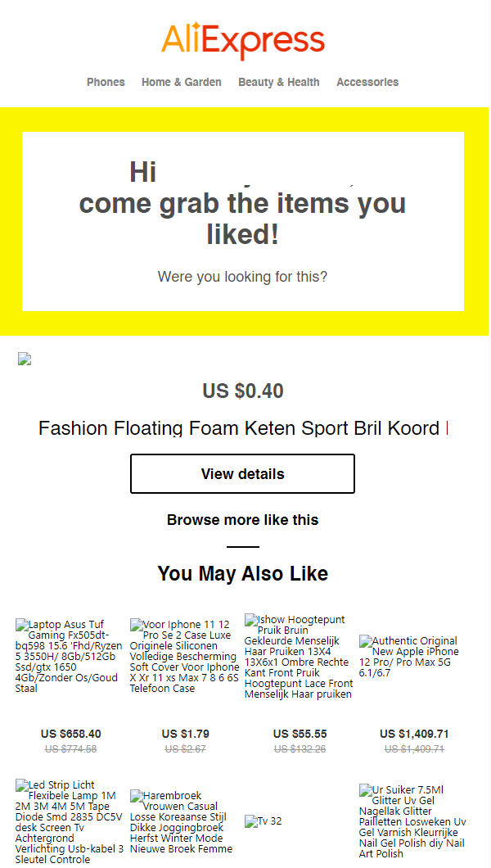Open the Accessories category
The image size is (491, 868).
point(367,82)
